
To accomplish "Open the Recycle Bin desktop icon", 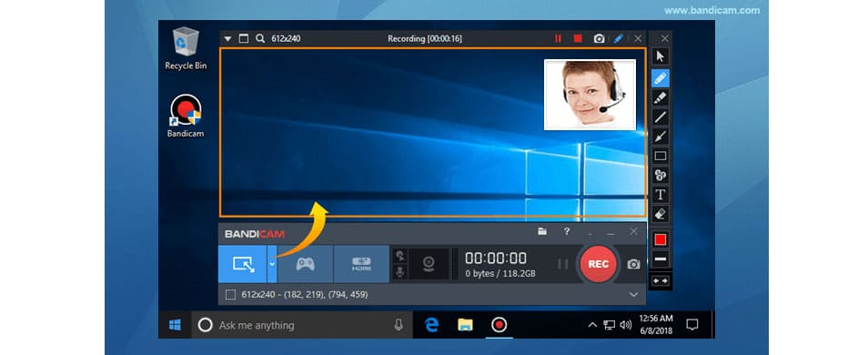I will [186, 49].
